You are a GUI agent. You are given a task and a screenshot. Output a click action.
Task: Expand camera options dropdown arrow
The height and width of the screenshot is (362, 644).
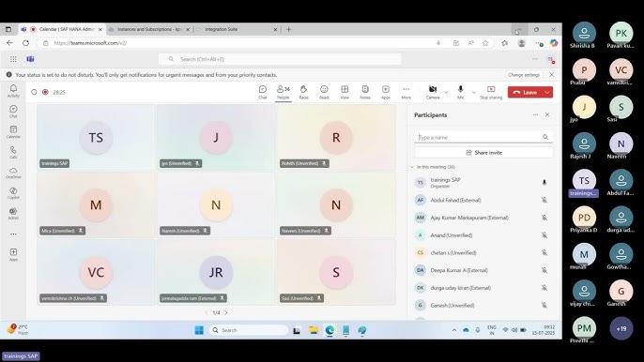pos(446,92)
